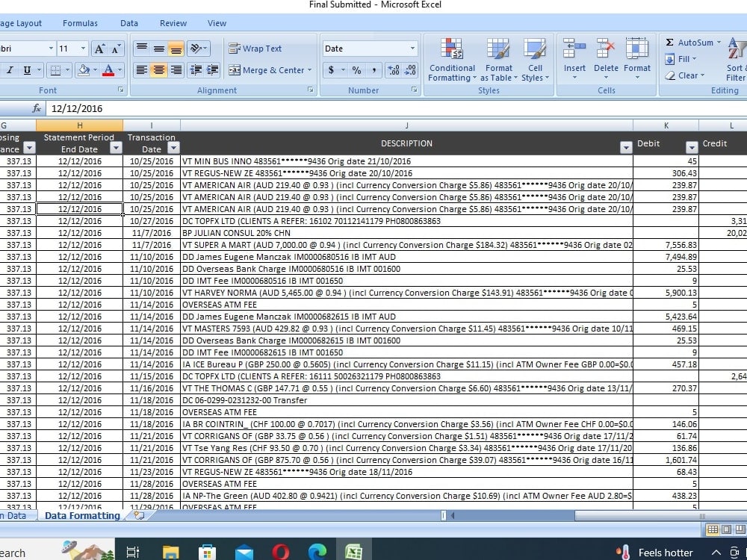
Task: Select the Data Formatting sheet tab
Action: (x=82, y=516)
